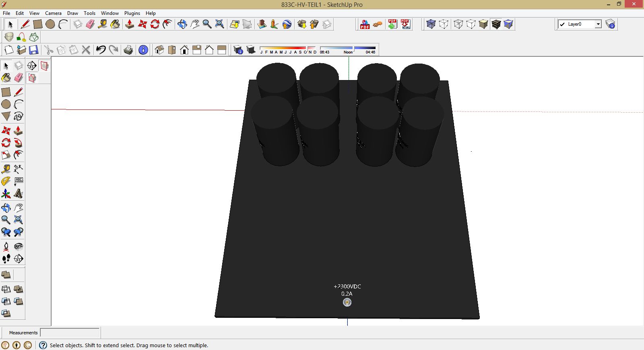Open the Camera menu
Screen dimensions: 644x350
pyautogui.click(x=53, y=13)
